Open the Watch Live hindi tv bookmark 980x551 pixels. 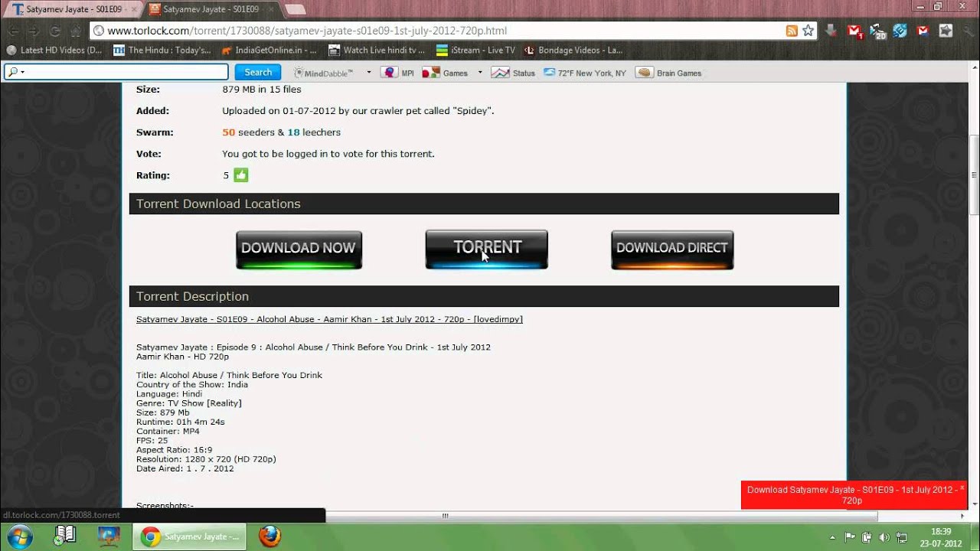click(x=377, y=51)
